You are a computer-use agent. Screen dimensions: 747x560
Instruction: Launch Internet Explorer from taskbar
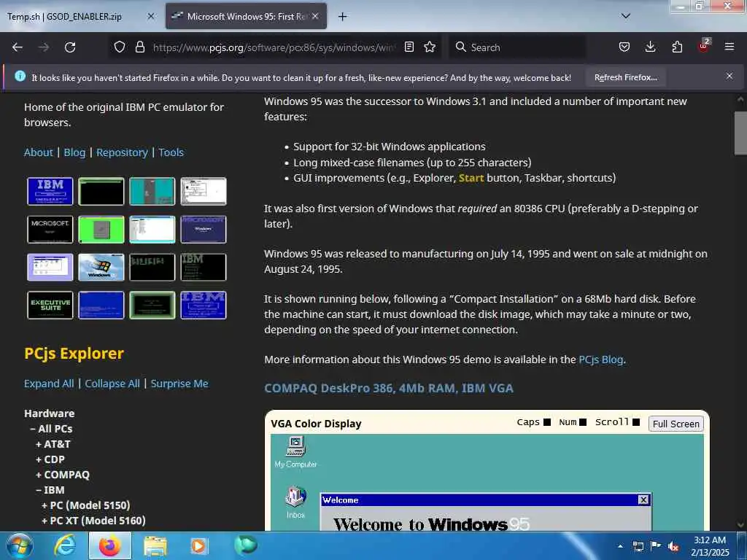(x=64, y=545)
